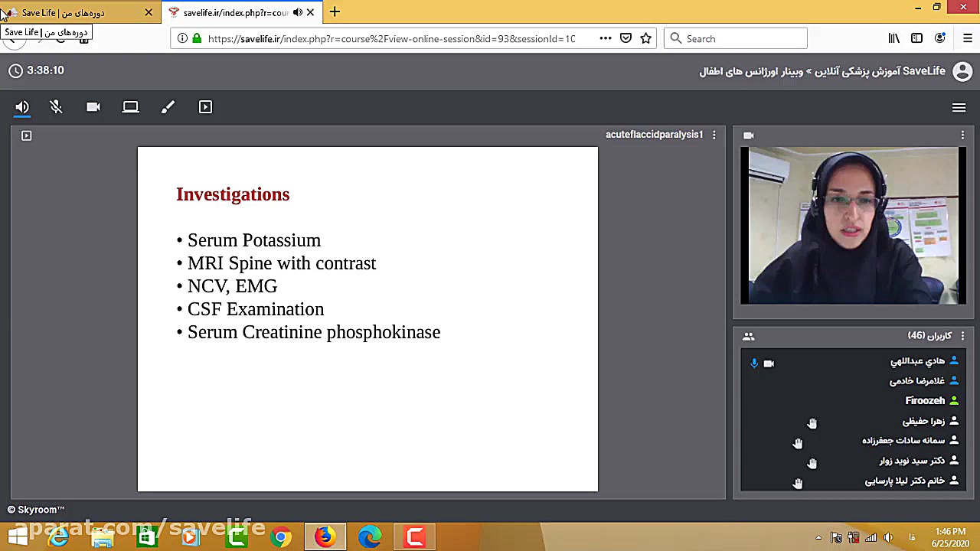Turn on the webcam in Skyroom toolbar
The image size is (980, 551).
(93, 107)
